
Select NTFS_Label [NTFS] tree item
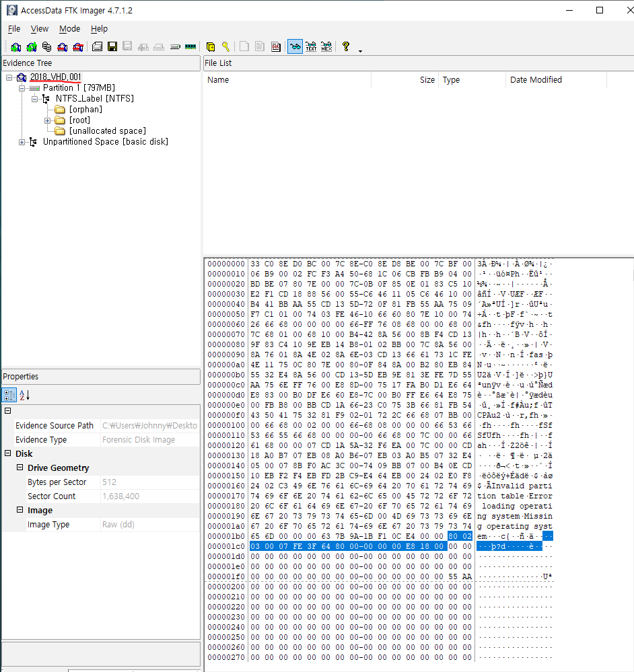click(x=95, y=99)
